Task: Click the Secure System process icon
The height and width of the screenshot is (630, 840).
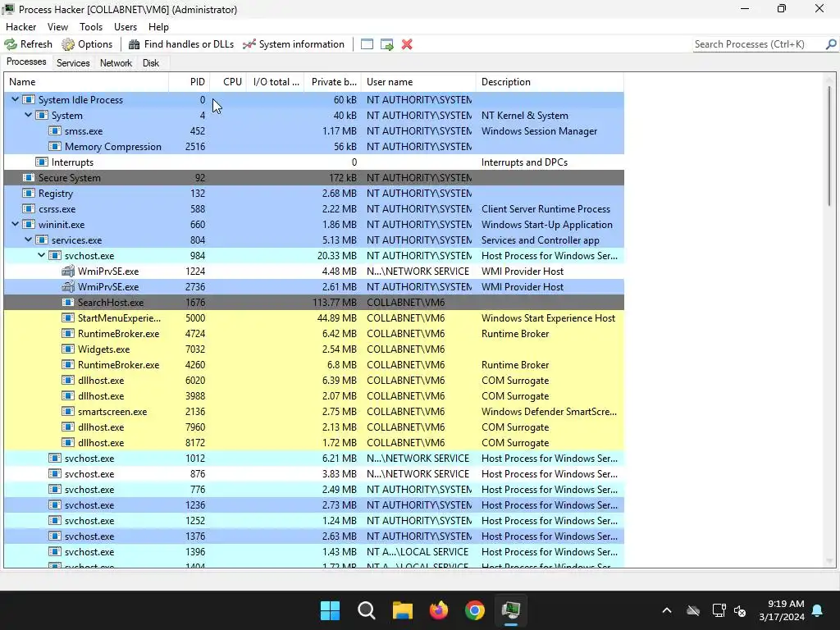Action: click(29, 177)
